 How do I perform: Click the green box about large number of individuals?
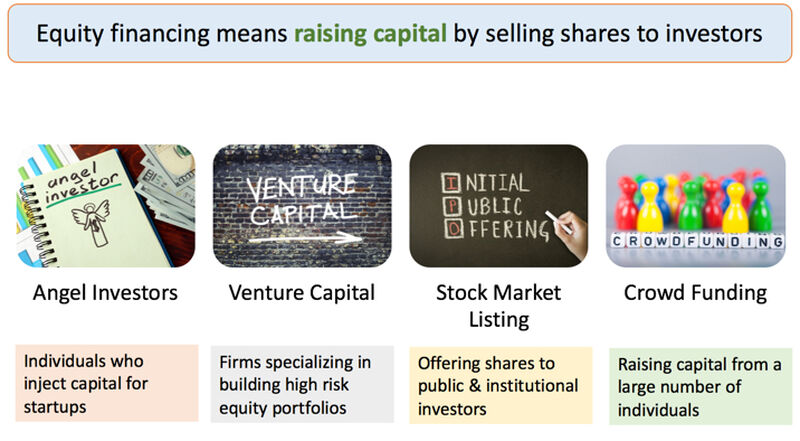pos(701,386)
